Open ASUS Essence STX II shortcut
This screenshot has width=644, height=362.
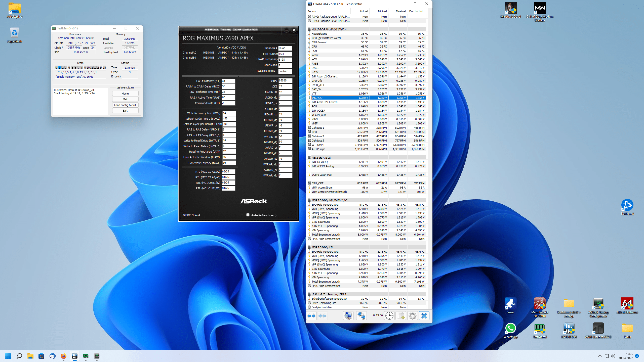(x=598, y=331)
